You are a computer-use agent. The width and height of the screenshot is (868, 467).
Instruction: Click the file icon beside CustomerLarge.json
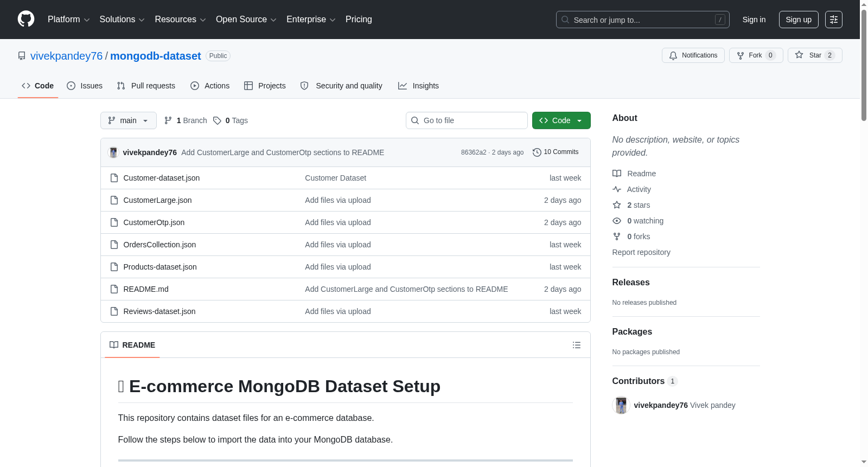point(114,200)
